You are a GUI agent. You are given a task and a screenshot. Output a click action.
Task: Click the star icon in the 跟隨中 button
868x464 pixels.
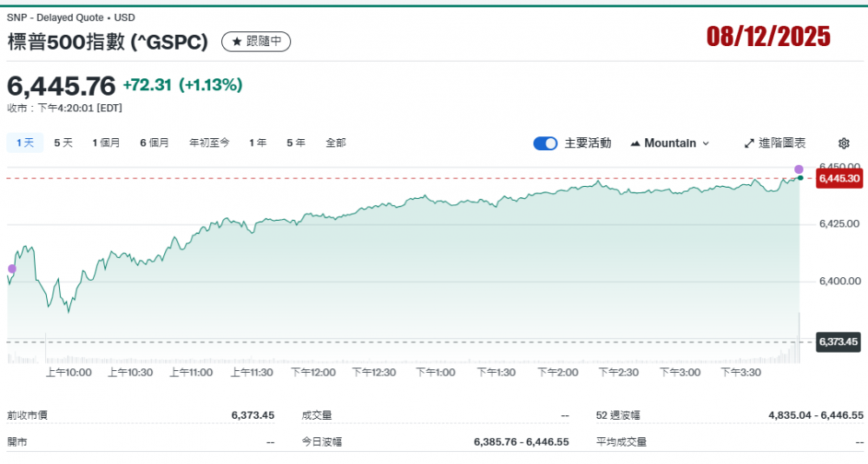tap(237, 42)
